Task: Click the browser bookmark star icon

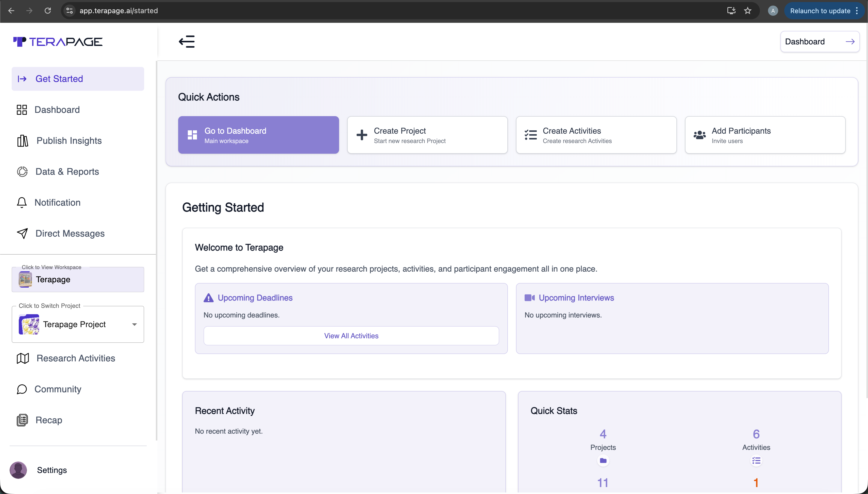Action: pyautogui.click(x=747, y=11)
